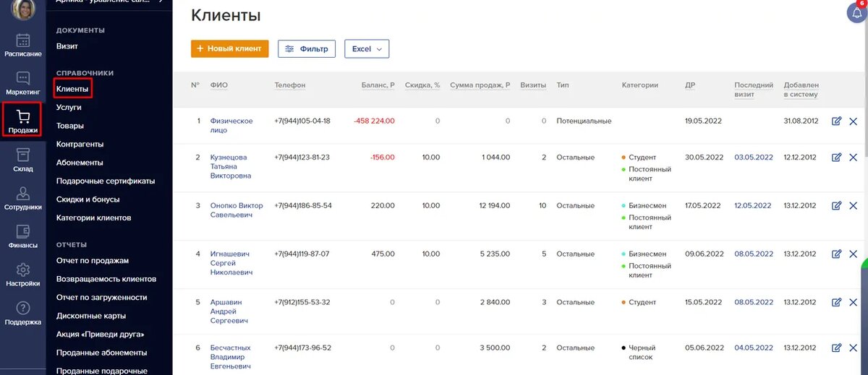Open the Расписание calendar section

click(22, 45)
